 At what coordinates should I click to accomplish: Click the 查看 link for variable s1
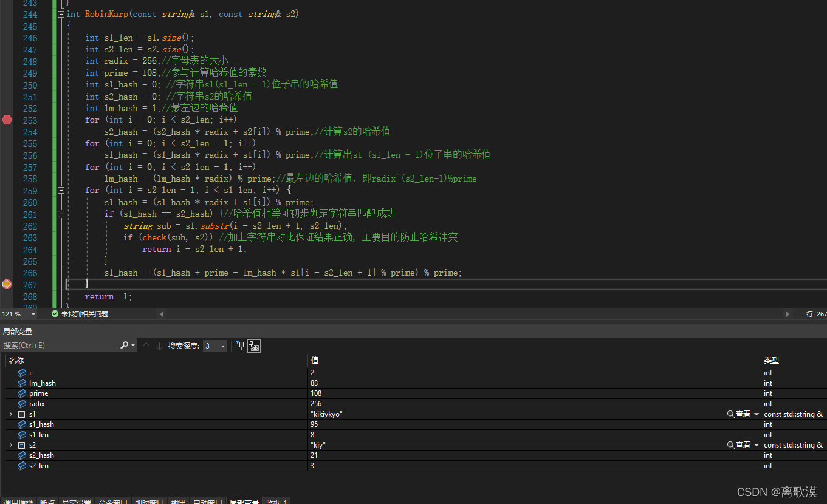[744, 414]
